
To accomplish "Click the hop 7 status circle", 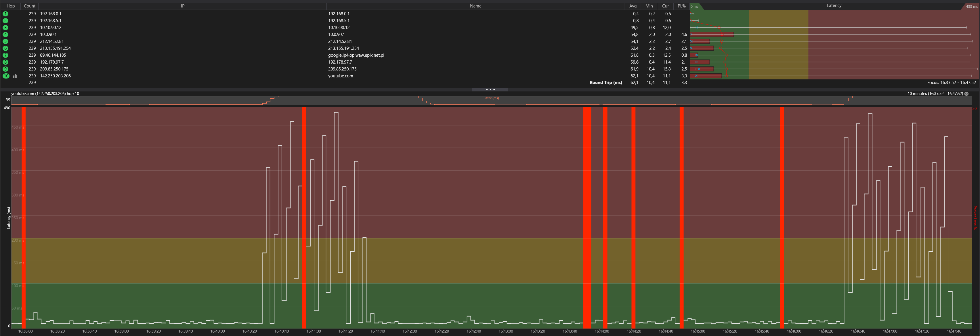I will coord(5,55).
